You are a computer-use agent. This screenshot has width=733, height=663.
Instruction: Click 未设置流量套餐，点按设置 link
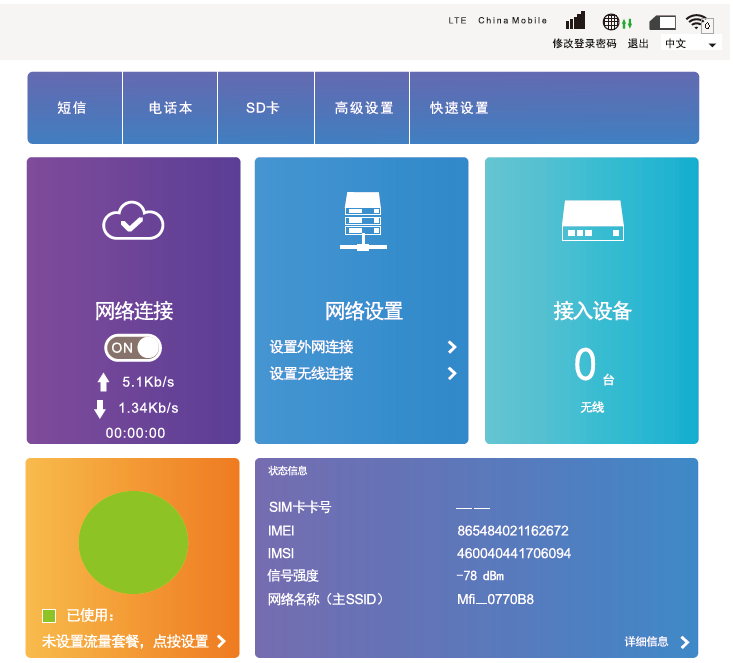(x=125, y=641)
